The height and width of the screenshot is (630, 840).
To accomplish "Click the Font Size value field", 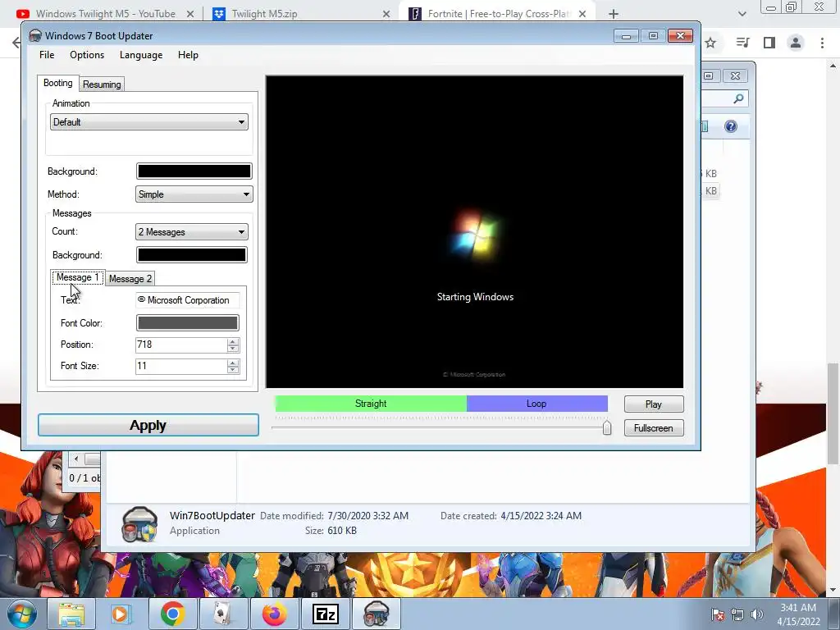I will pos(181,366).
